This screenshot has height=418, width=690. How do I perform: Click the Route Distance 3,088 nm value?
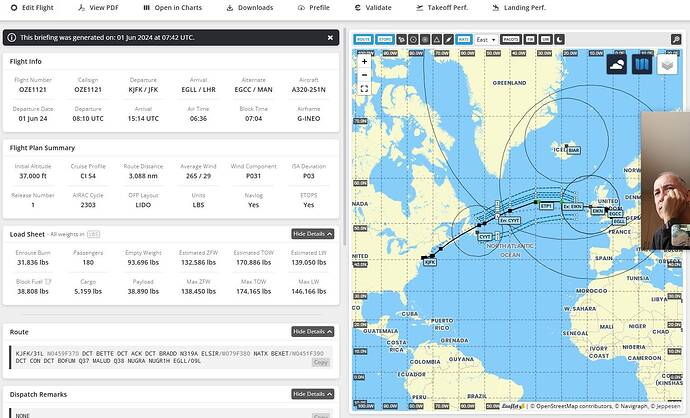[x=143, y=176]
